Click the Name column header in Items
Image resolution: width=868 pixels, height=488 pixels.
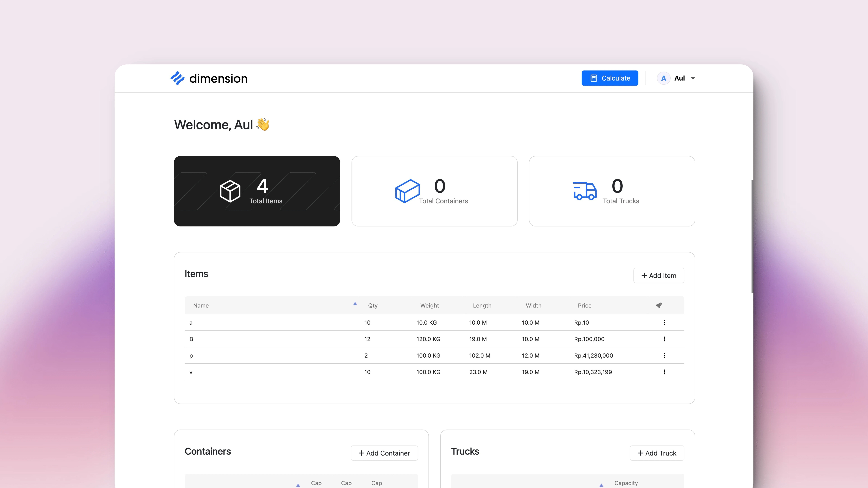tap(201, 305)
